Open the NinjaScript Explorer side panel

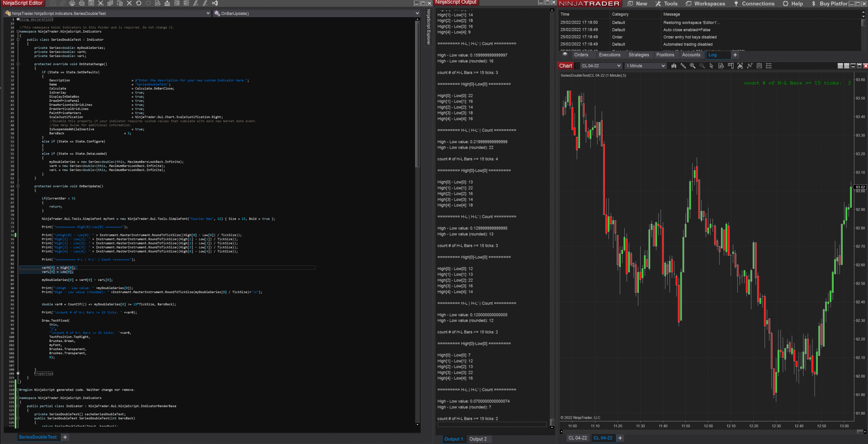coord(429,27)
